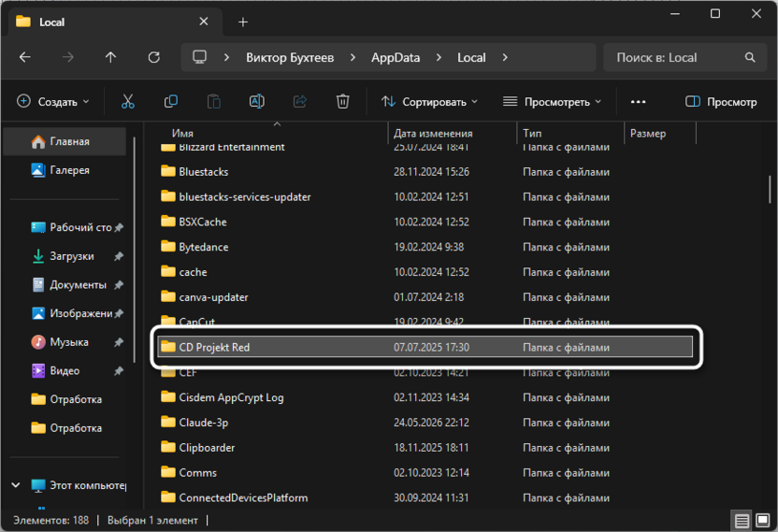Select the ConnectedDevicesPlatform folder
778x532 pixels.
click(x=425, y=497)
